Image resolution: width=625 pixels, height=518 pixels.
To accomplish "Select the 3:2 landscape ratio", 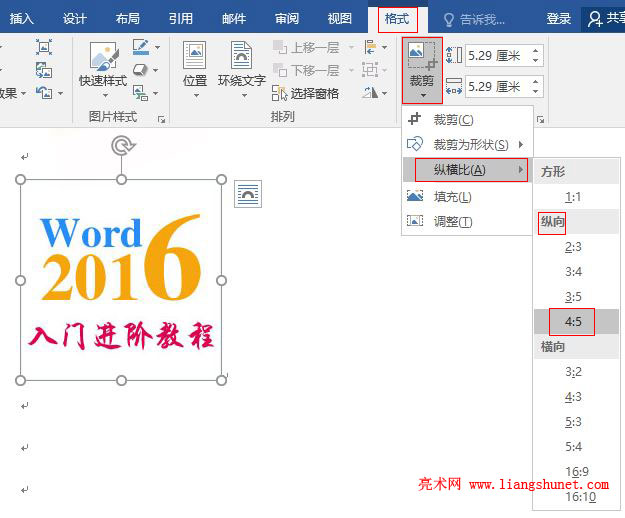I will point(576,372).
